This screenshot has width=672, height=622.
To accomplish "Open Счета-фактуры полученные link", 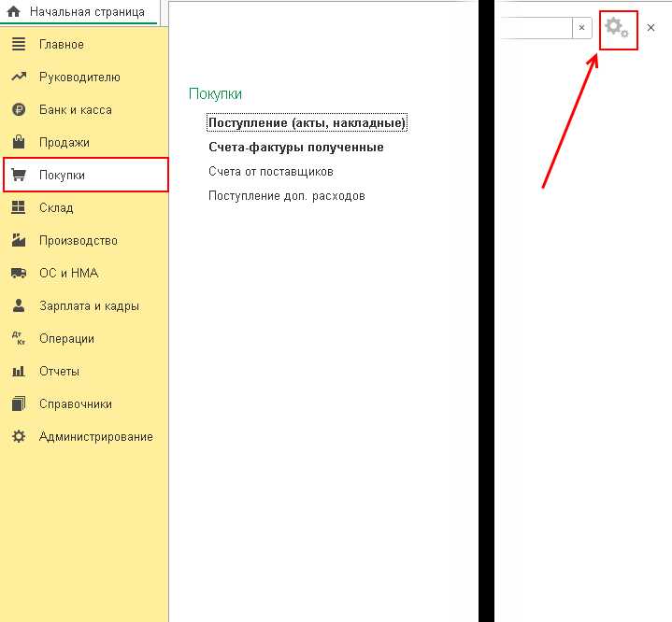I will [x=295, y=148].
